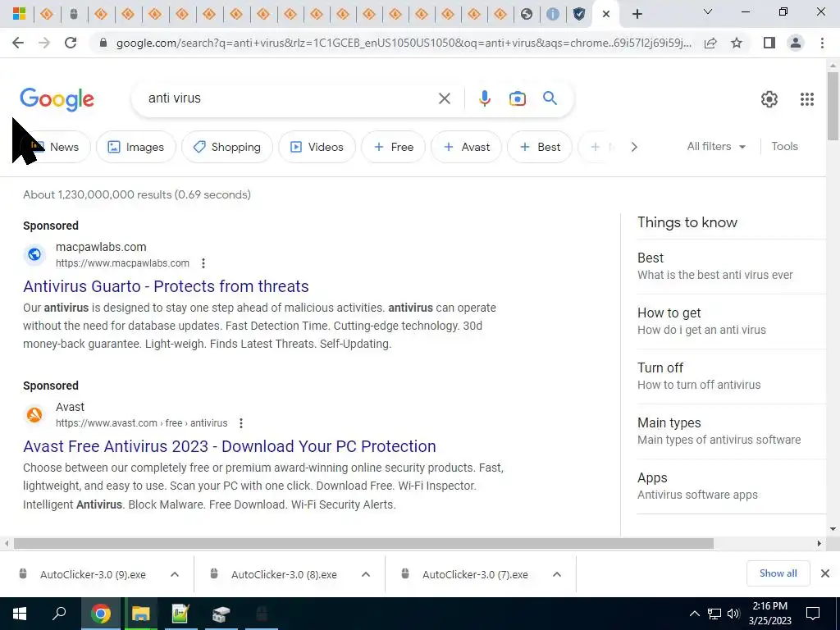Open search Tools
Viewport: 840px width, 630px height.
pos(784,146)
